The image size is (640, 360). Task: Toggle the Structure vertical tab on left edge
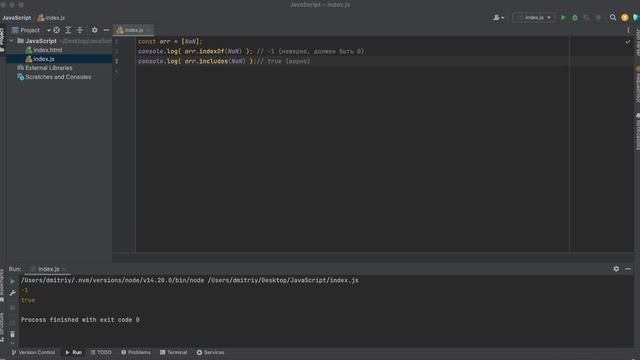[2, 327]
